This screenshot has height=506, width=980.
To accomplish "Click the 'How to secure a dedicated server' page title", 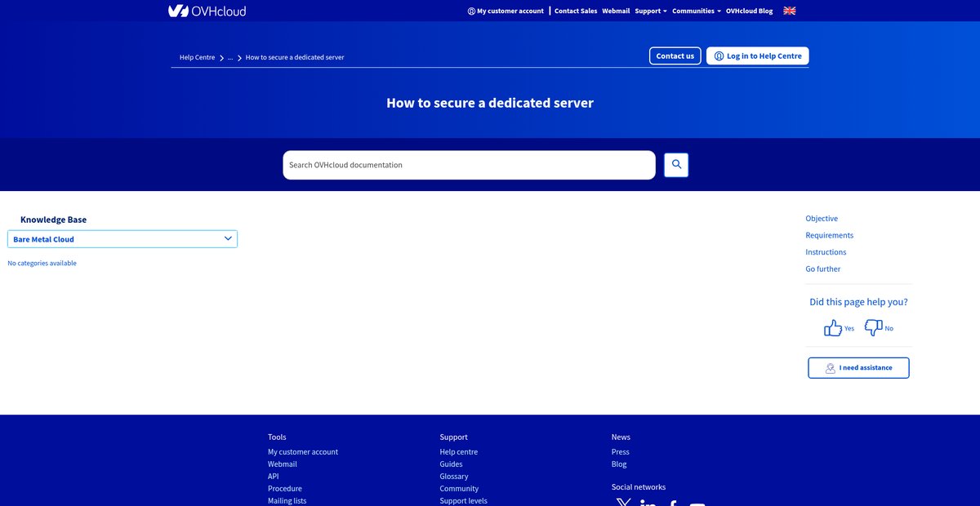I will (490, 104).
